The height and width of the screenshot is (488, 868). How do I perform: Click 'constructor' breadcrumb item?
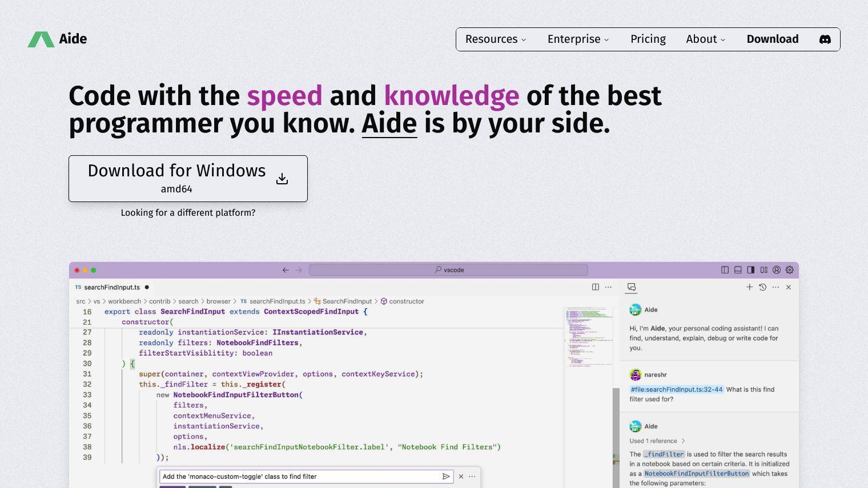(x=403, y=301)
